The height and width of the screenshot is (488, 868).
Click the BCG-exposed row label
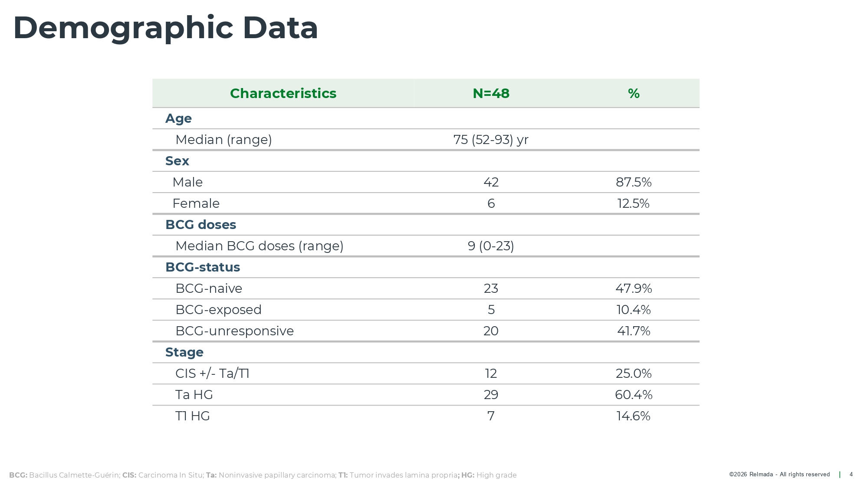click(218, 310)
